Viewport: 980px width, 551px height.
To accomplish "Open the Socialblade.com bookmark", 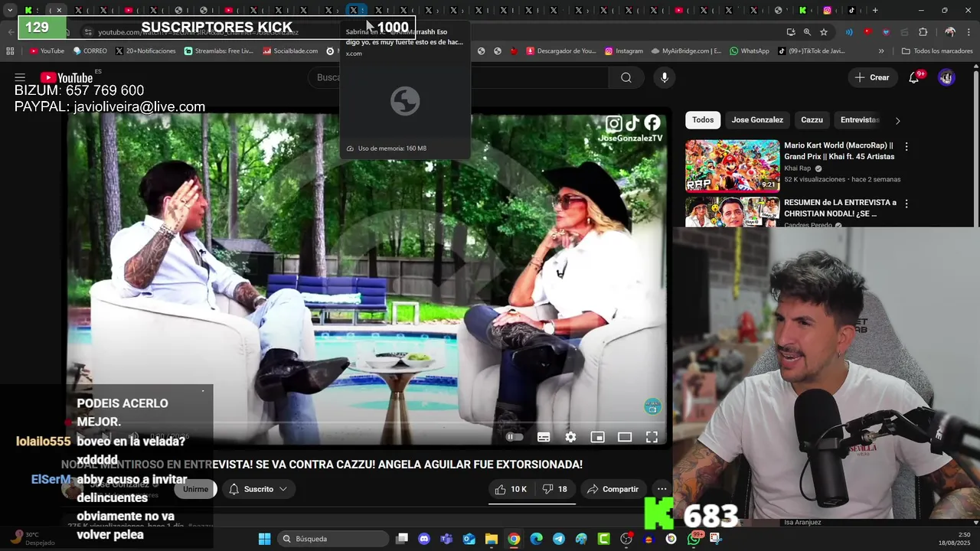I will point(290,51).
